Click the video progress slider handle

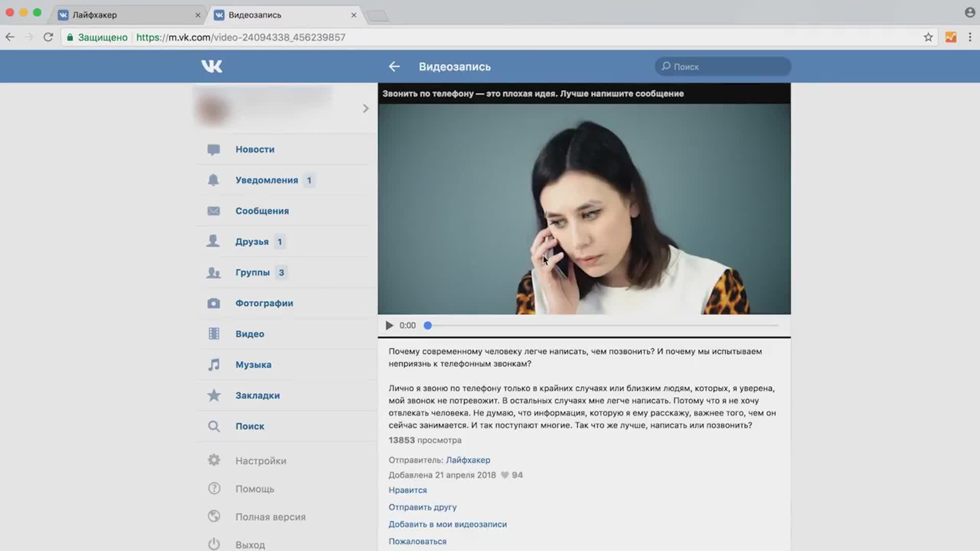(x=428, y=325)
